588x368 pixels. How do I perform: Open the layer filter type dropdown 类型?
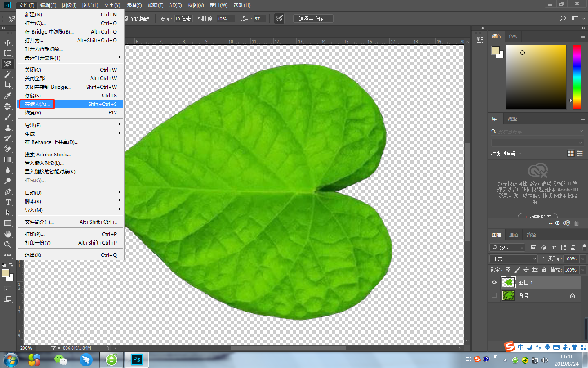pyautogui.click(x=507, y=247)
